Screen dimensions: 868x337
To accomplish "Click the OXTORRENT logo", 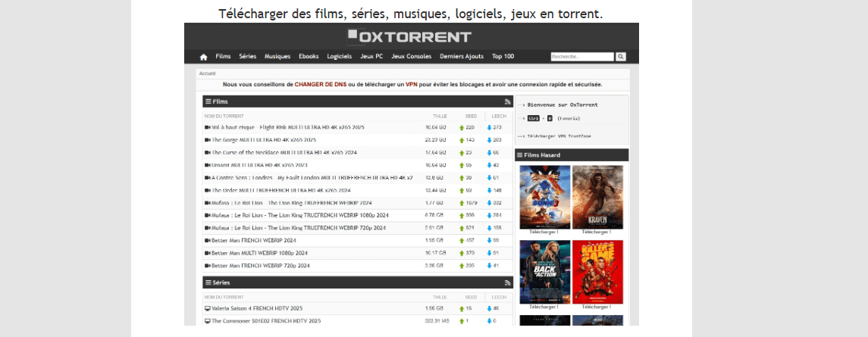I will [409, 36].
